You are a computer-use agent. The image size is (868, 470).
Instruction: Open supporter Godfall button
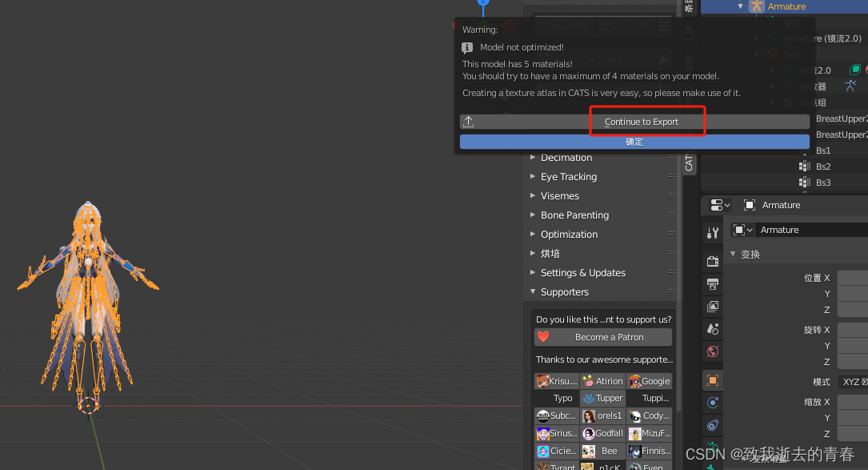(603, 433)
